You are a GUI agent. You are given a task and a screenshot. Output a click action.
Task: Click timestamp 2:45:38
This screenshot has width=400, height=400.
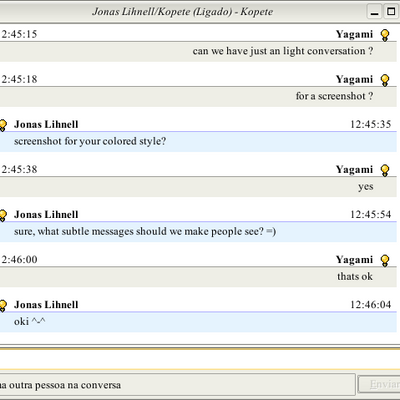[x=19, y=169]
